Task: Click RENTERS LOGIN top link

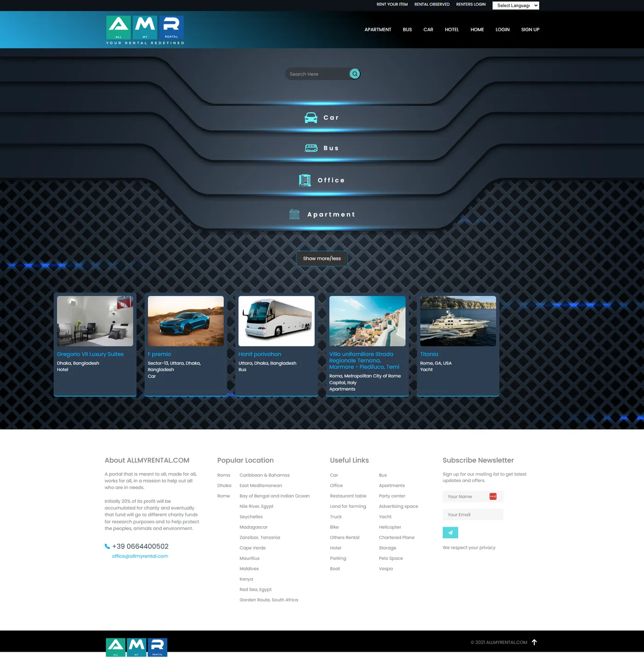Action: coord(471,5)
